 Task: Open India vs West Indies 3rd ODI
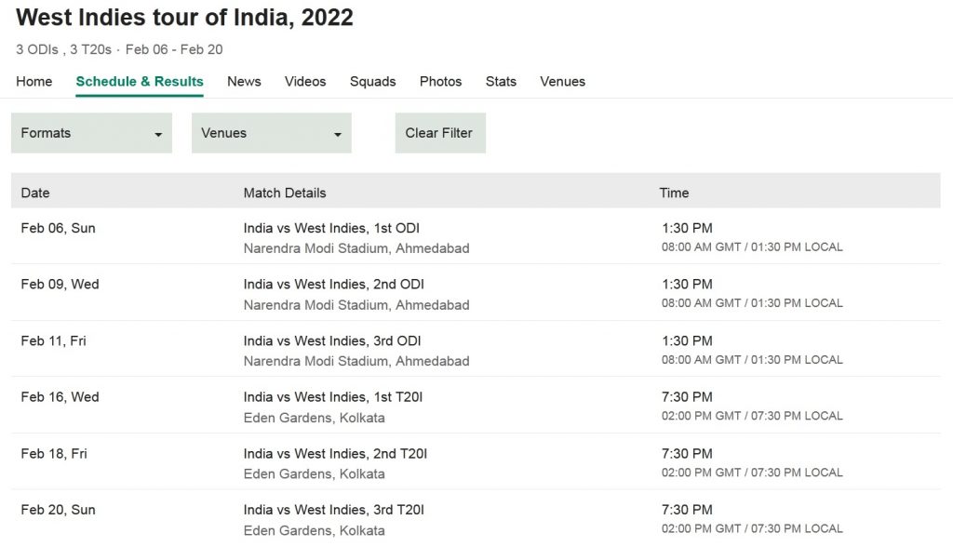(x=332, y=340)
